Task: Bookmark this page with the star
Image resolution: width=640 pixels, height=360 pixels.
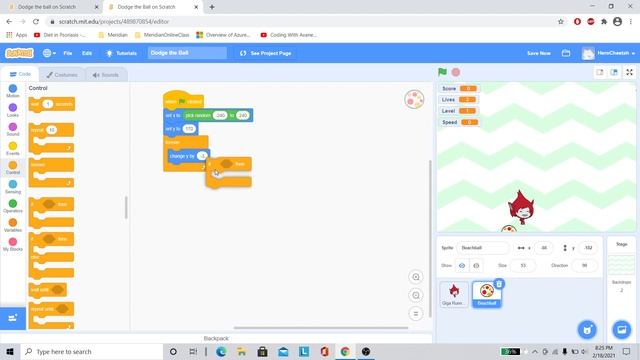Action: point(561,22)
